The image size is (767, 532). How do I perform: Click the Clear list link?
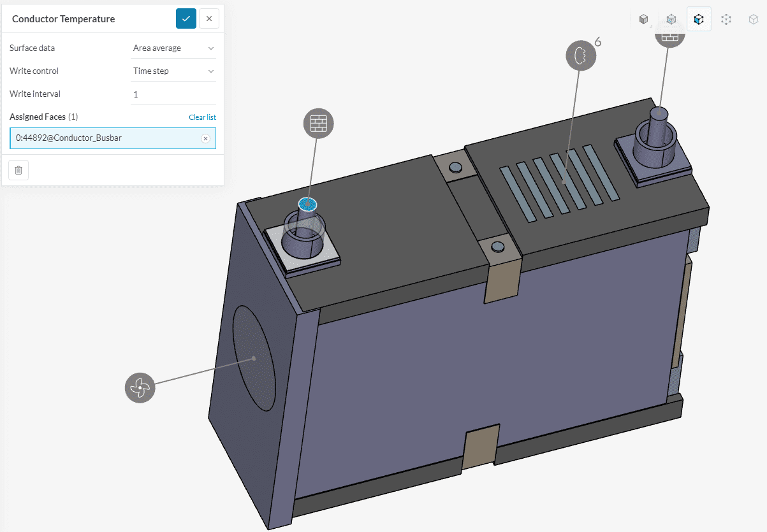coord(202,117)
